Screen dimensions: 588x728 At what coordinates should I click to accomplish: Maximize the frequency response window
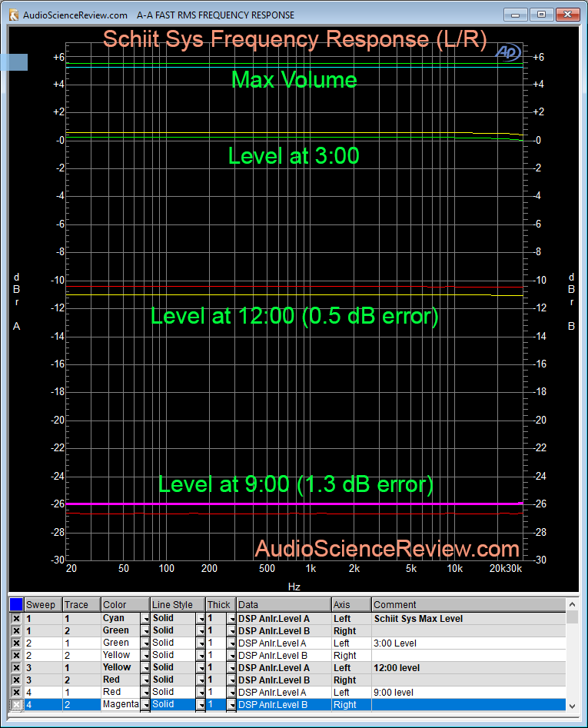541,15
